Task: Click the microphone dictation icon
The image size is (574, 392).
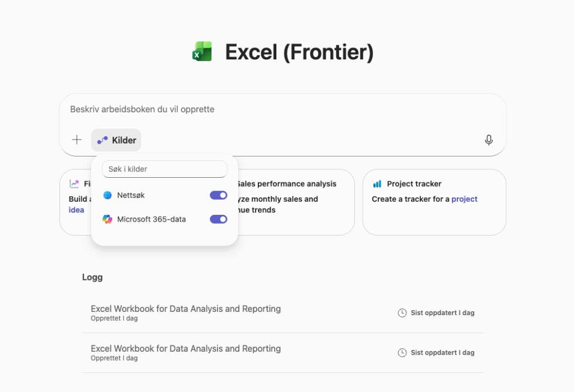Action: [x=489, y=140]
